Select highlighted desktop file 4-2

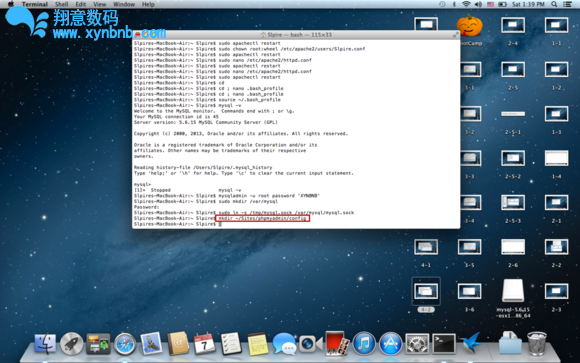426,291
